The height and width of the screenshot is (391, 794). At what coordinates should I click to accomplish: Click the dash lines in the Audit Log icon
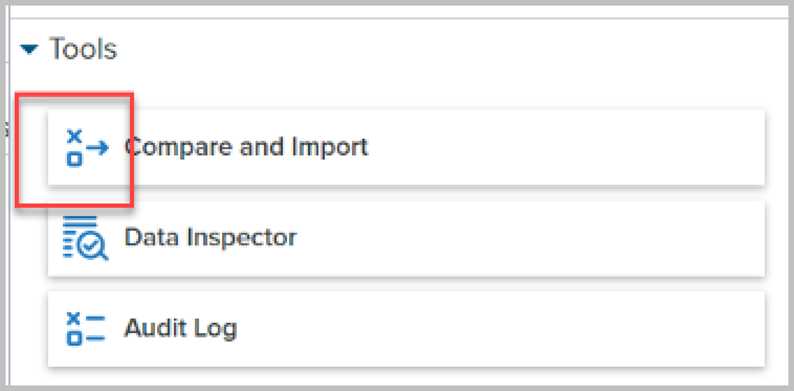click(95, 328)
